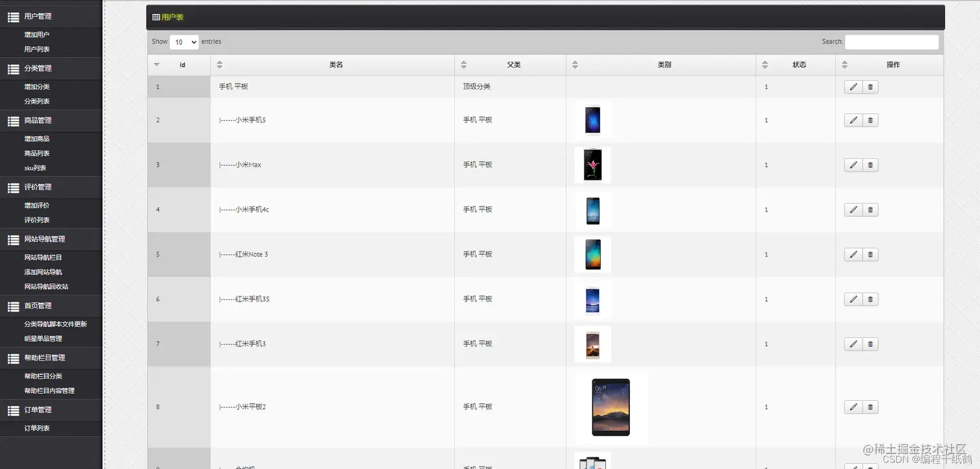980x469 pixels.
Task: Edit the 手机 平板 row with pencil icon
Action: 853,87
